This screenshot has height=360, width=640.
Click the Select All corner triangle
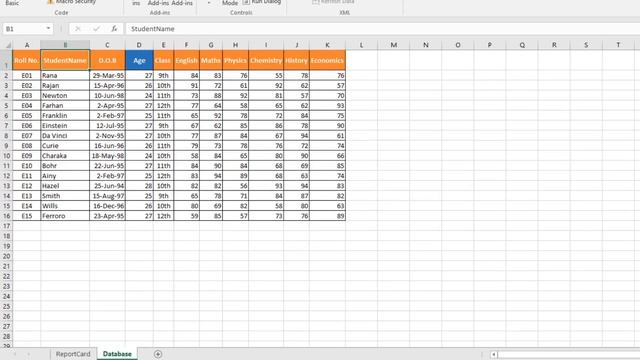(7, 45)
